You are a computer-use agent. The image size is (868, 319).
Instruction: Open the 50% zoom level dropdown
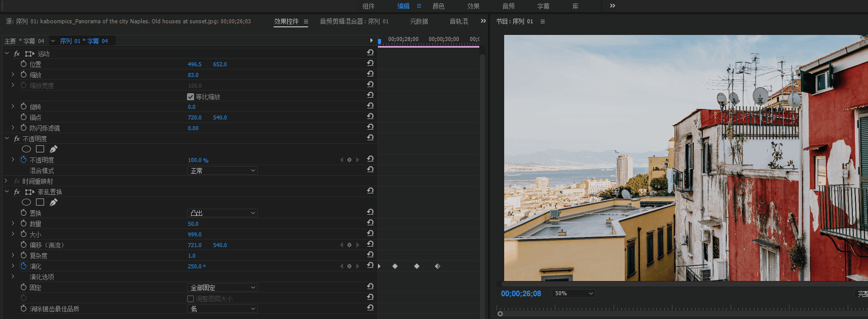pos(574,293)
